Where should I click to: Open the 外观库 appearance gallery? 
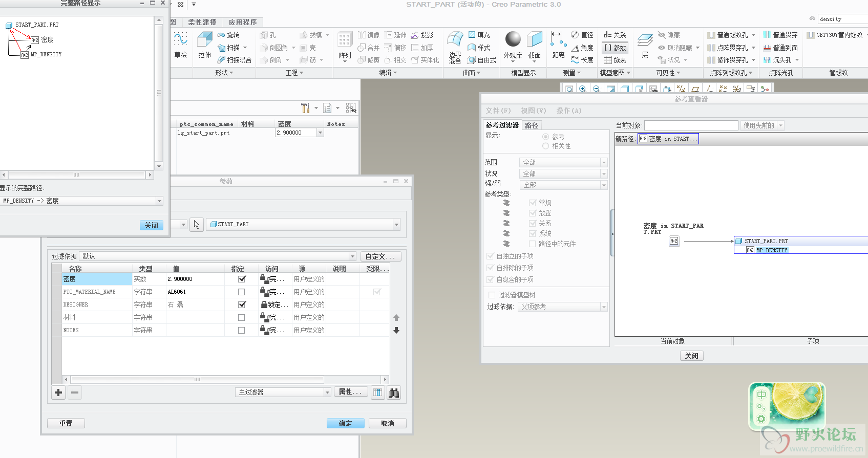tap(513, 46)
